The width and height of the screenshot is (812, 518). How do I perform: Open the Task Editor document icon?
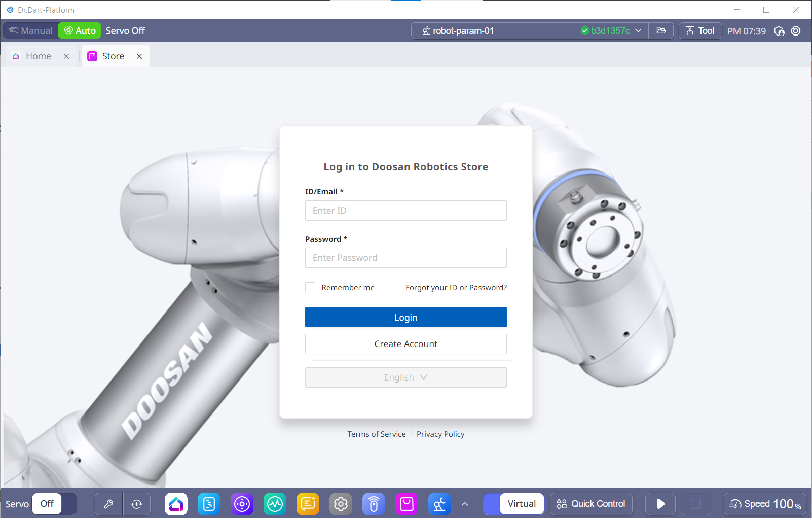pyautogui.click(x=209, y=504)
